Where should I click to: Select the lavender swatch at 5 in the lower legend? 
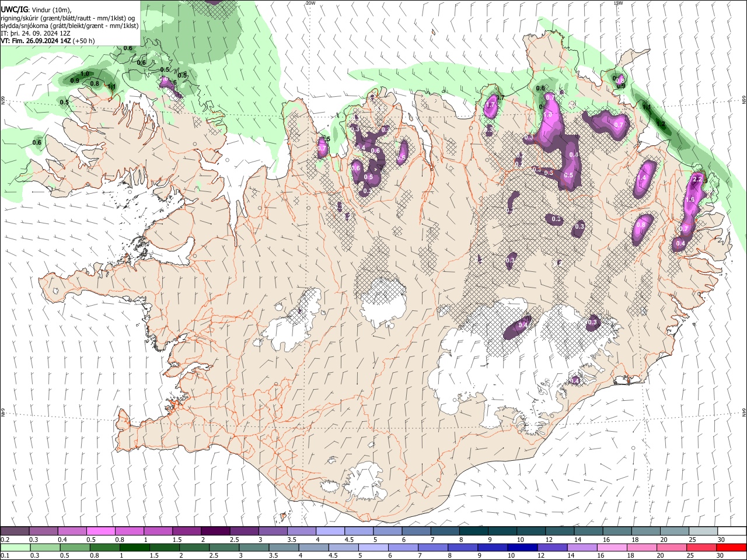[373, 547]
